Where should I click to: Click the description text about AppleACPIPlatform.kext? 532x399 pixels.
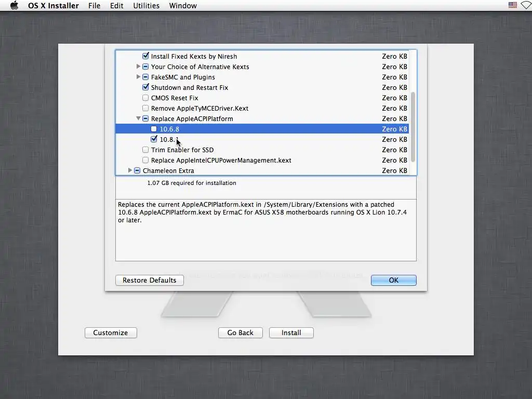pos(262,212)
